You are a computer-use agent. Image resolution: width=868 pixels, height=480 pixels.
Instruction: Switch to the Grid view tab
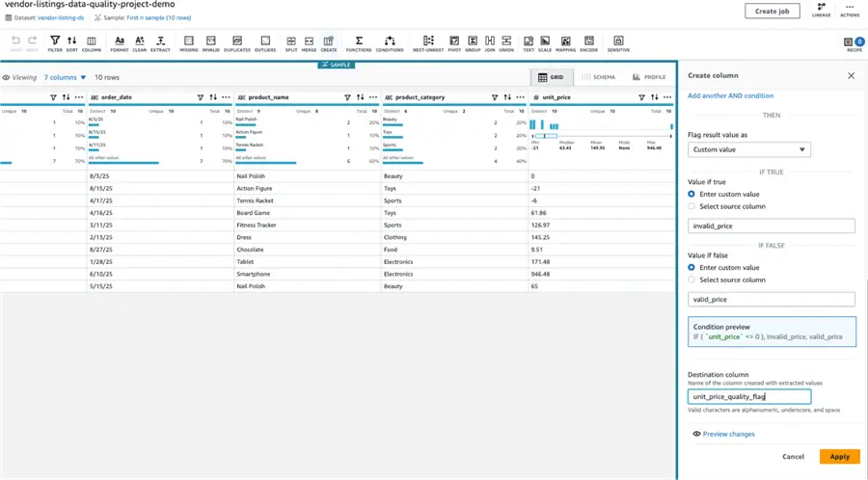coord(551,77)
